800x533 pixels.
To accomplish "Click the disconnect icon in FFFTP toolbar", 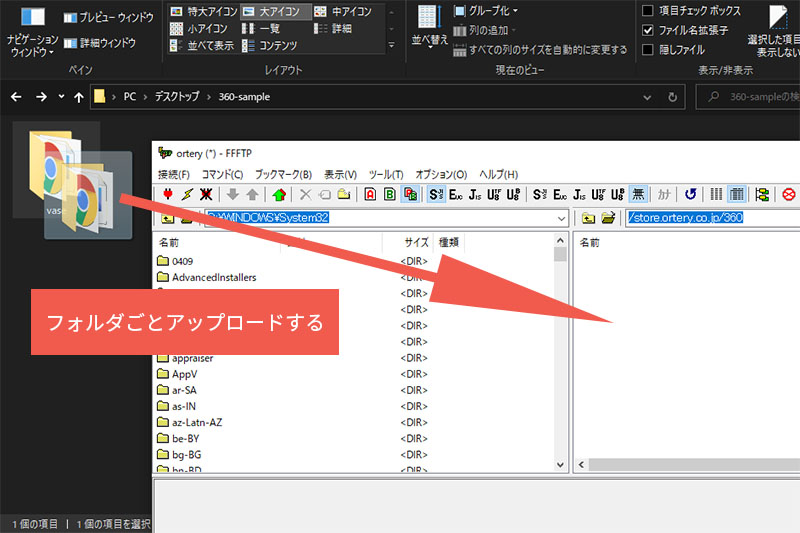I will click(206, 194).
